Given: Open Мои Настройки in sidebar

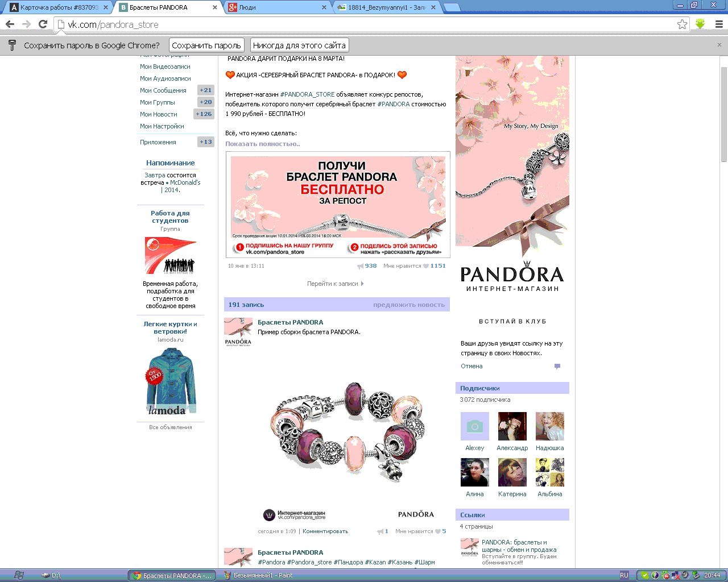Looking at the screenshot, I should point(162,126).
